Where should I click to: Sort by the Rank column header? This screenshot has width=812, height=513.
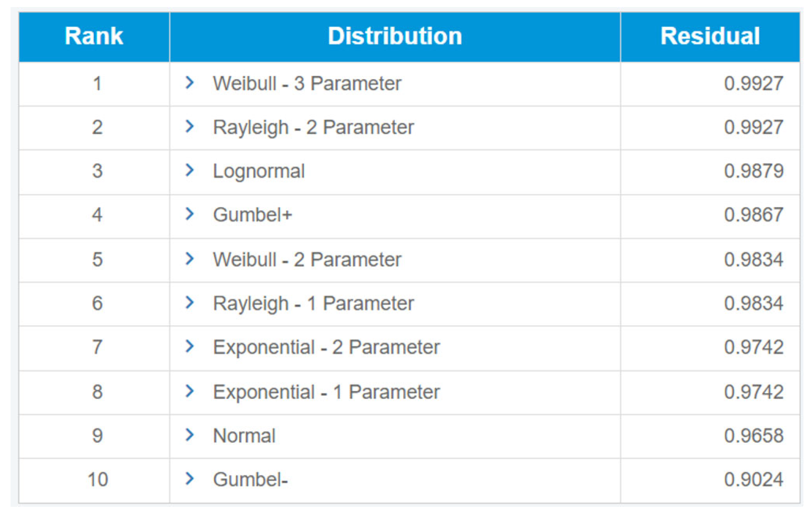point(94,36)
